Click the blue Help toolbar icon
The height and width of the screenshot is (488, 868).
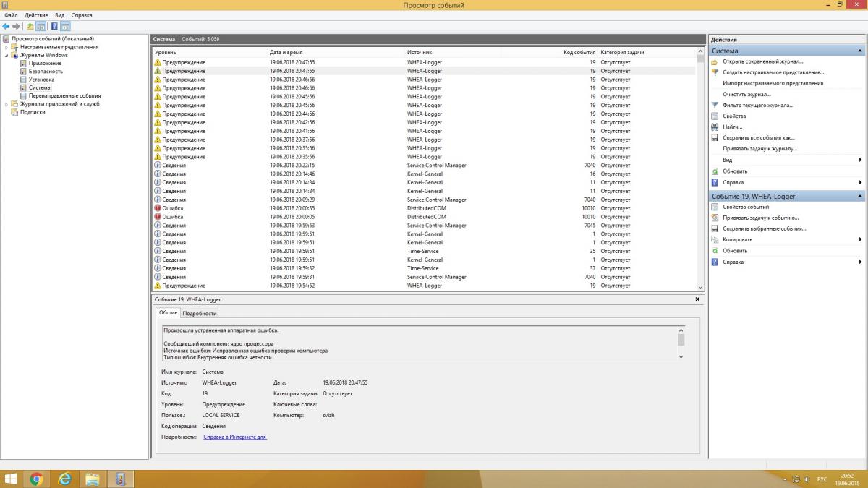[x=54, y=27]
